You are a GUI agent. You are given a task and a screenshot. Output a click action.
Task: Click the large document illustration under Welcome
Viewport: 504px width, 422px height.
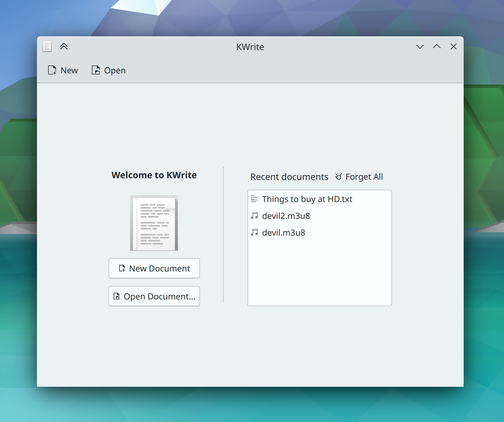(154, 223)
